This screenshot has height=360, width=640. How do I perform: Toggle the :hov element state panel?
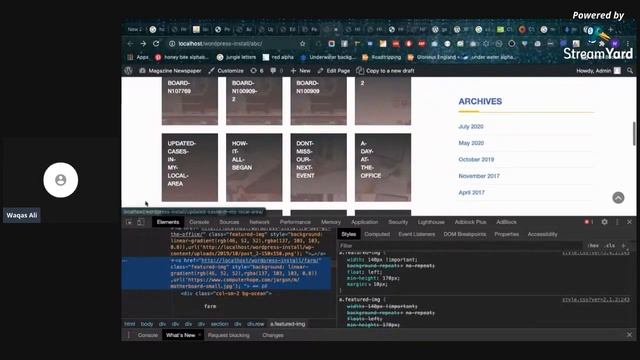[x=593, y=246]
